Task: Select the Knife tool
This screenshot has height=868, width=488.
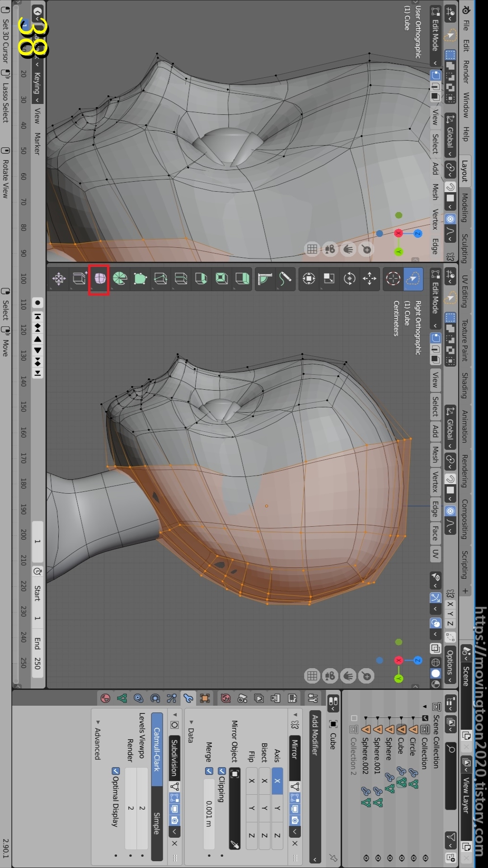Action: [x=160, y=278]
